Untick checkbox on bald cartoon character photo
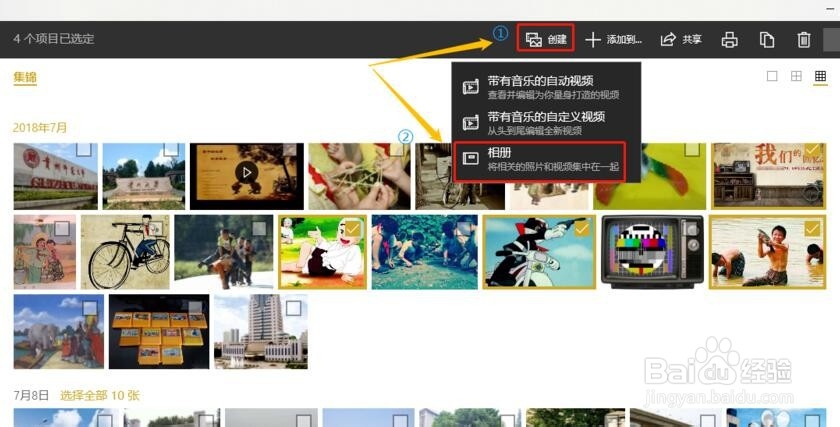The height and width of the screenshot is (427, 840). pos(352,229)
